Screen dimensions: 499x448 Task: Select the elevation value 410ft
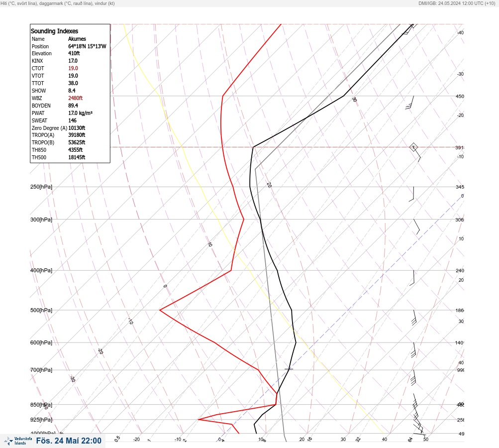point(74,53)
